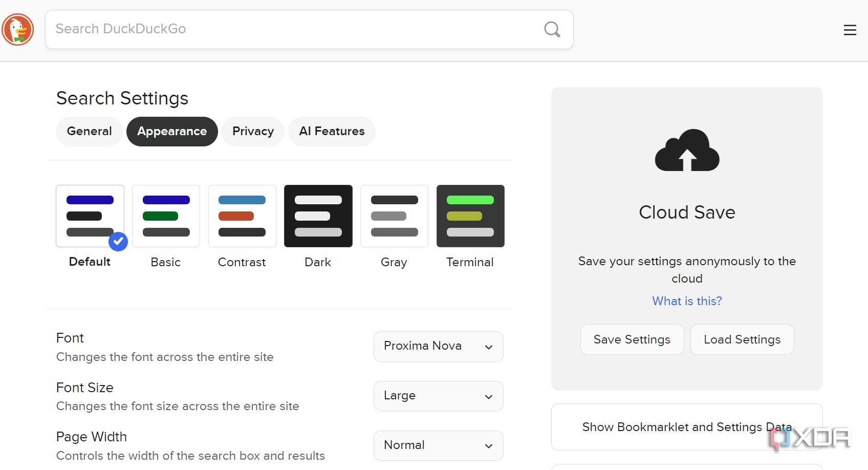Click the Basic theme label text
This screenshot has width=868, height=470.
[166, 262]
